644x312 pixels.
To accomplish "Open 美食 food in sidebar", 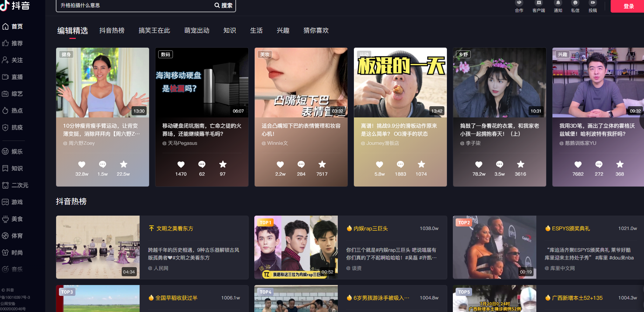I will [x=13, y=219].
